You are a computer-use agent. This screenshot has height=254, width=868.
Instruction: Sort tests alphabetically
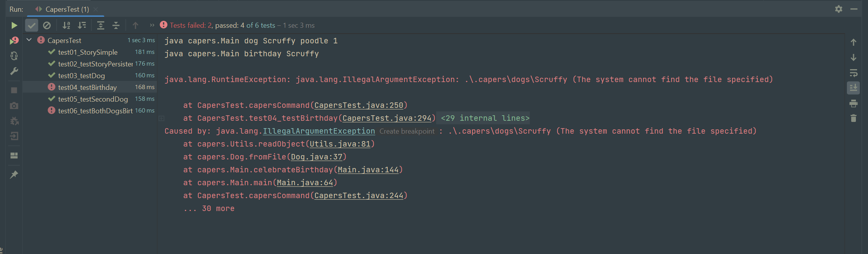[66, 25]
